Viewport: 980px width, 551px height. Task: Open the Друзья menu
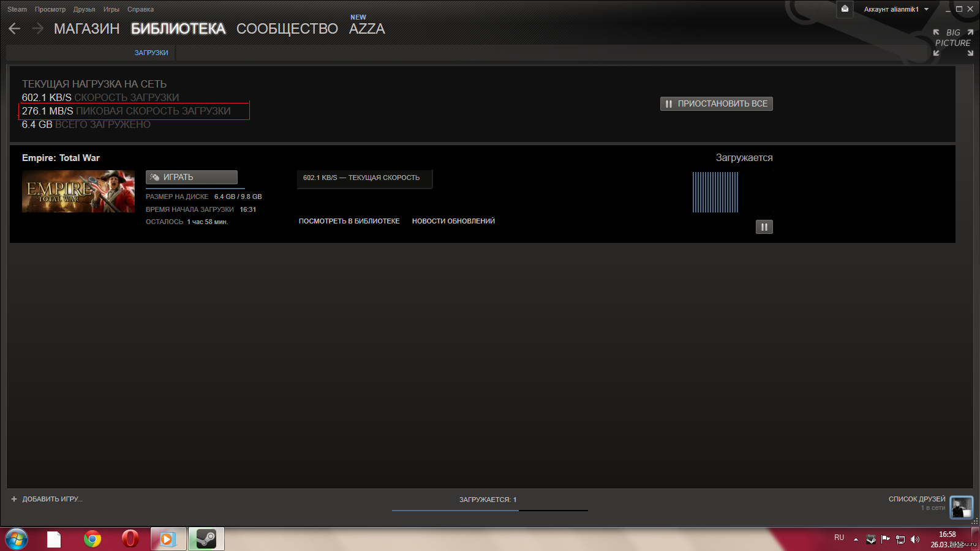[85, 9]
